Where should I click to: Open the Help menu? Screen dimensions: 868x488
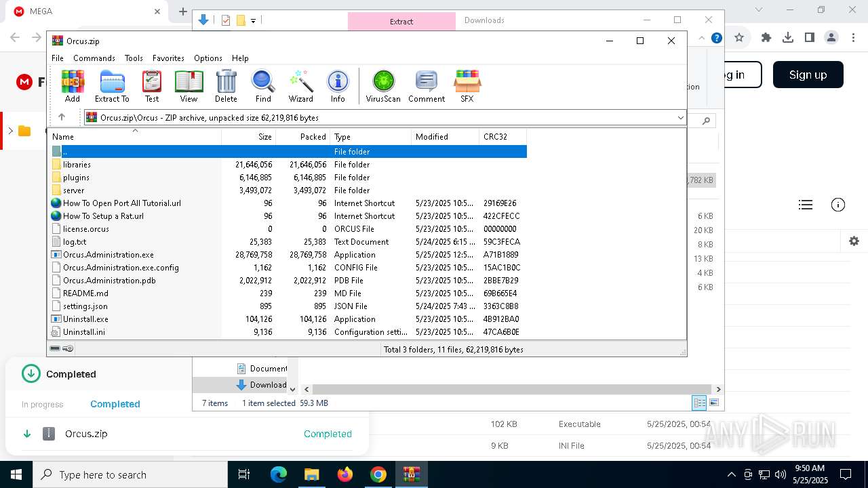[240, 58]
